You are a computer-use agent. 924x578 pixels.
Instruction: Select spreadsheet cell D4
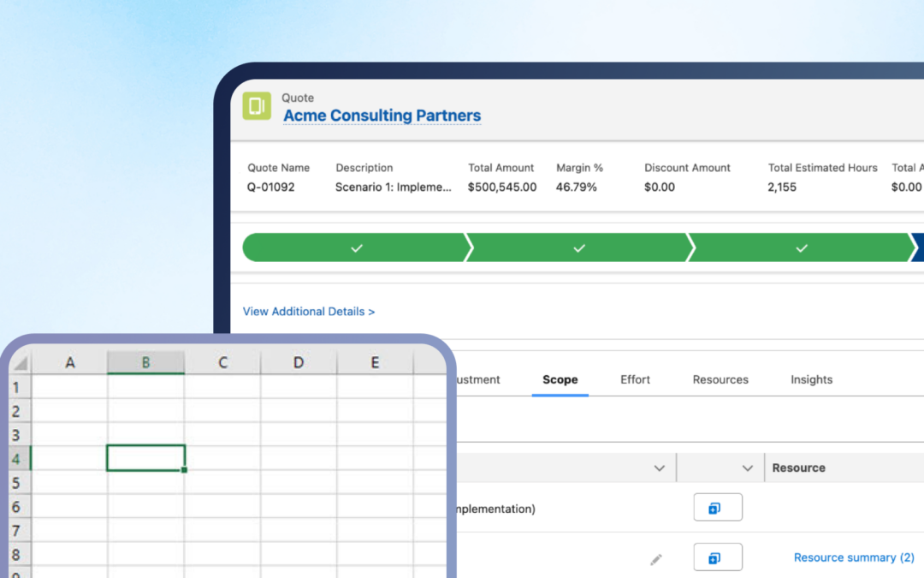tap(298, 456)
